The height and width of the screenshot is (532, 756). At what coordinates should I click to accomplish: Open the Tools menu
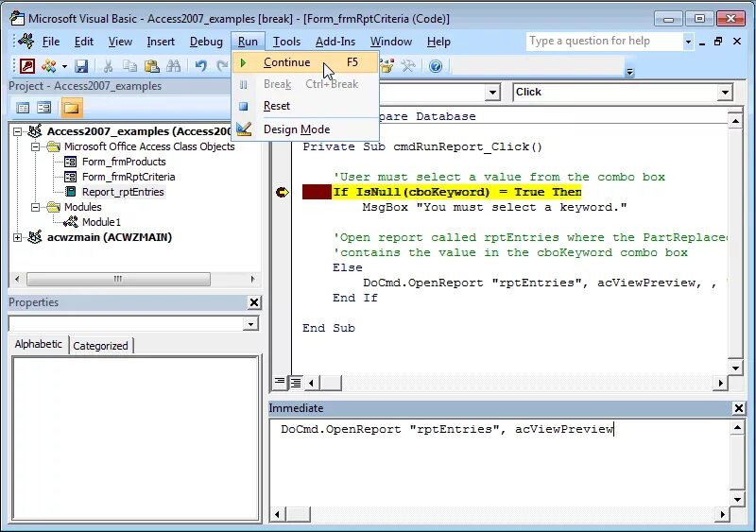point(286,42)
